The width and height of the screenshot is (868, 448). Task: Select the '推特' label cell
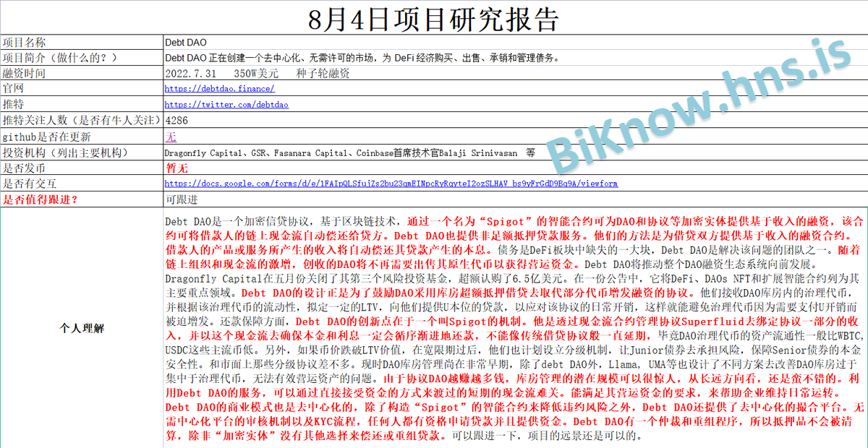(x=82, y=105)
